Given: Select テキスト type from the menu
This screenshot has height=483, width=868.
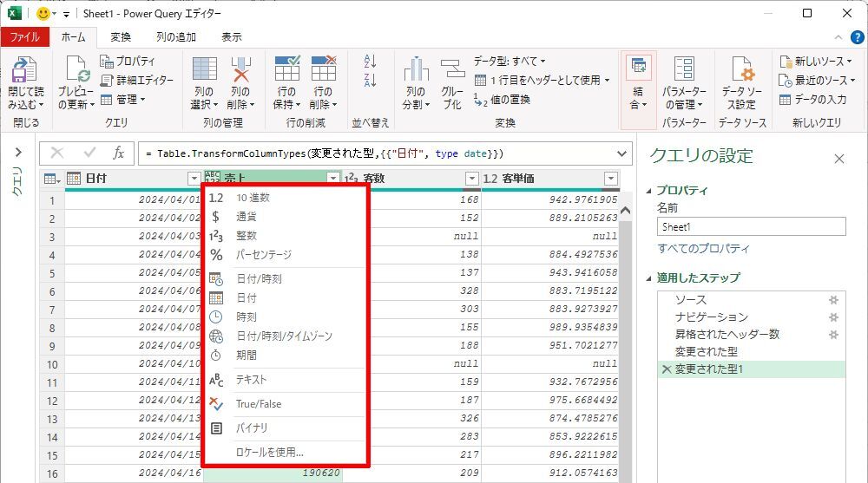Looking at the screenshot, I should [252, 380].
